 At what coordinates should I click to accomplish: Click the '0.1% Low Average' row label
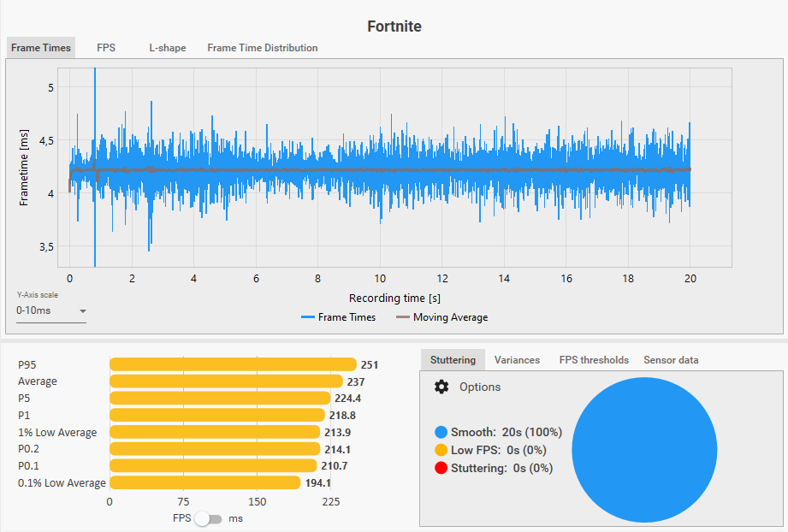(62, 482)
